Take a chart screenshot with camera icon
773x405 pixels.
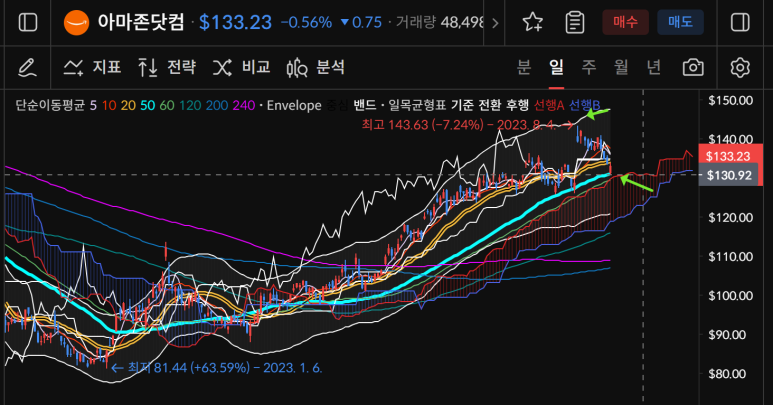[693, 68]
